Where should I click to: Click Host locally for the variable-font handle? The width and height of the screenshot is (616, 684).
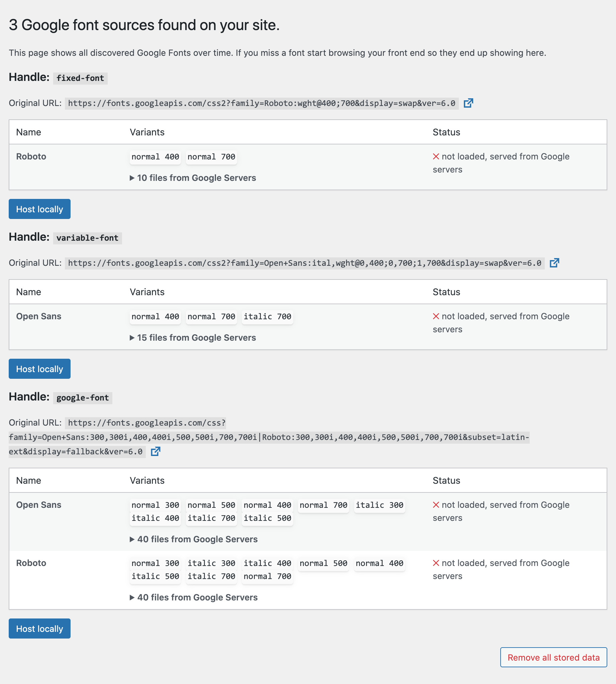click(x=39, y=369)
